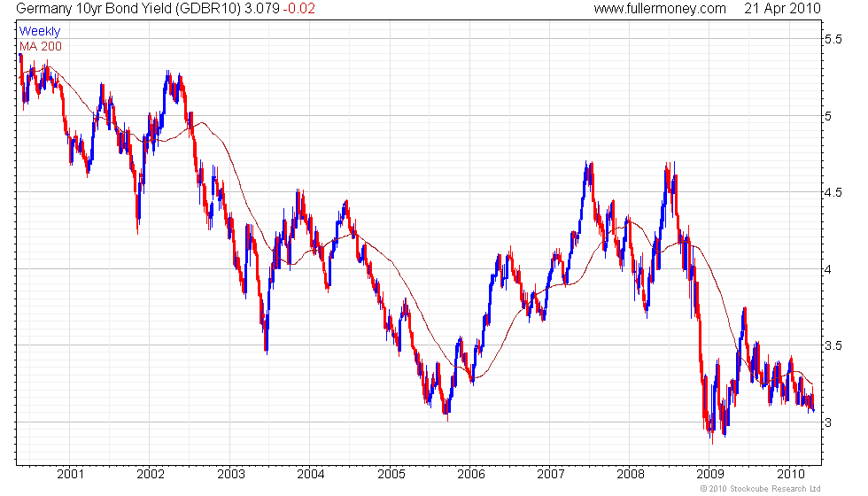
Task: Select the blue 'Weekly' legend label
Action: [39, 32]
